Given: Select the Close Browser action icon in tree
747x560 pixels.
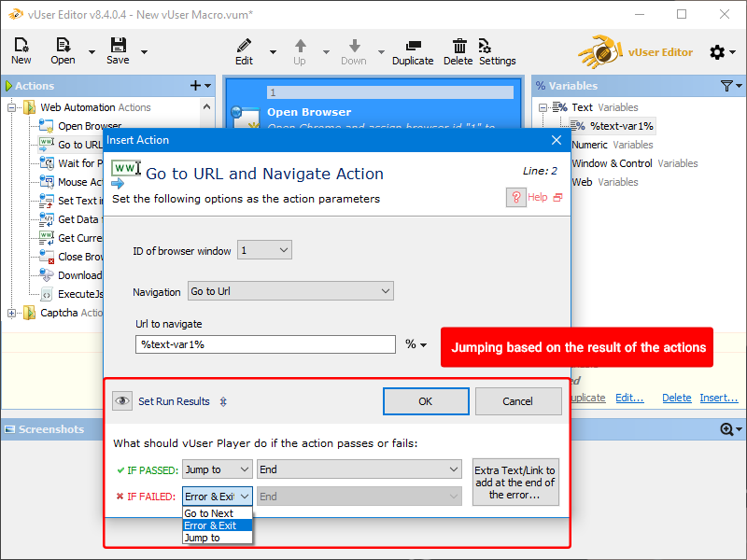Looking at the screenshot, I should click(x=47, y=256).
